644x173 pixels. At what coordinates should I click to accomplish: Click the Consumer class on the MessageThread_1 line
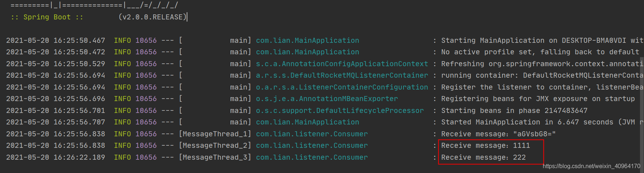(312, 134)
